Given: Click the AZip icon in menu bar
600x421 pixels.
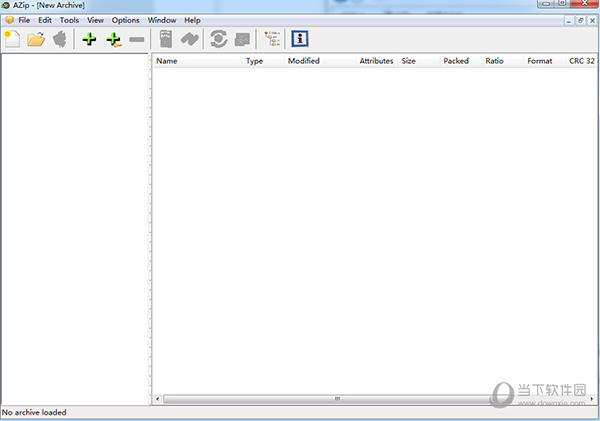Looking at the screenshot, I should point(9,20).
